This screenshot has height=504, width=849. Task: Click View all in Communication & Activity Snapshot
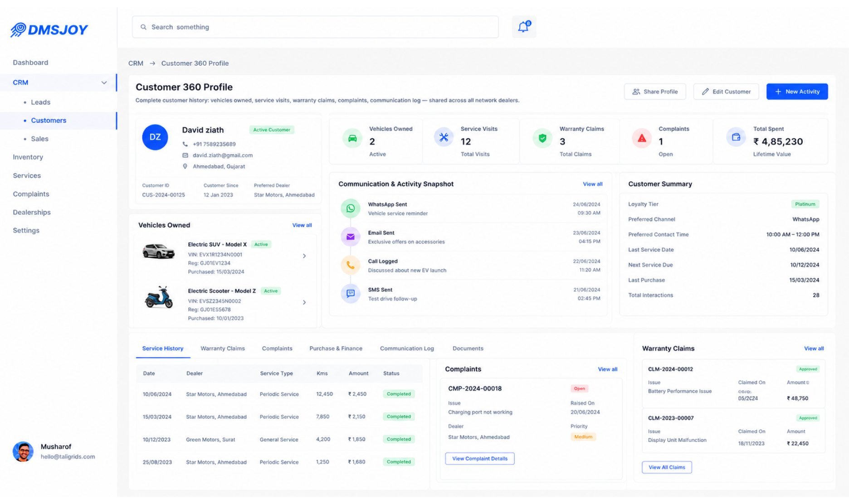(x=592, y=184)
